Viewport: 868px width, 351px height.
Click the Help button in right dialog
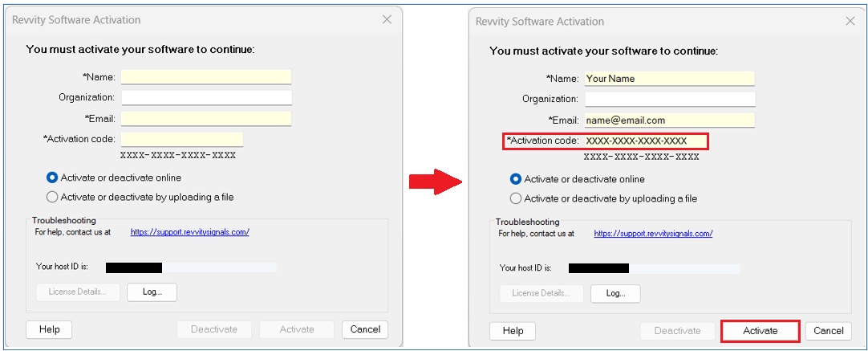click(513, 331)
